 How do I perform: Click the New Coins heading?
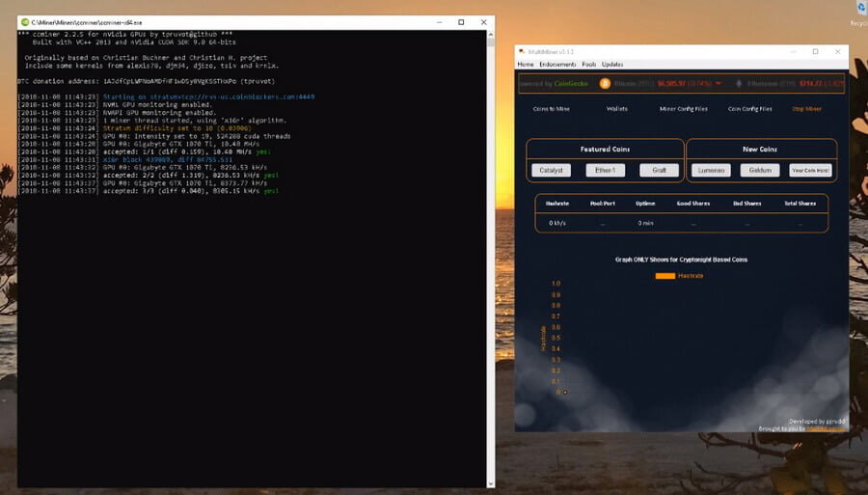click(760, 149)
